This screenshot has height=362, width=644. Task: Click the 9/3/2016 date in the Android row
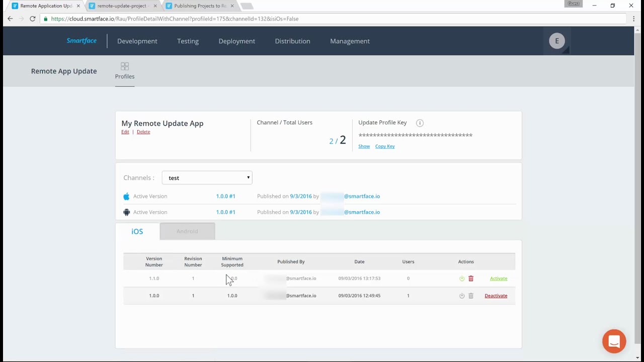tap(301, 212)
